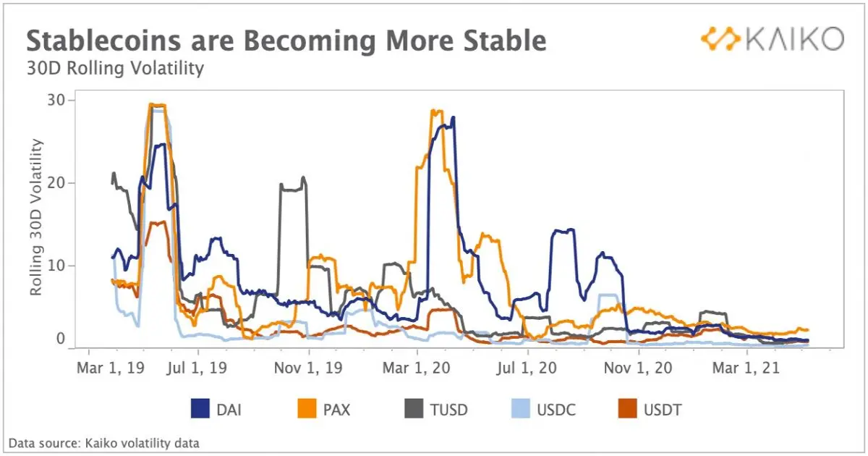Select the DAI legend label
868x456 pixels.
coord(229,410)
